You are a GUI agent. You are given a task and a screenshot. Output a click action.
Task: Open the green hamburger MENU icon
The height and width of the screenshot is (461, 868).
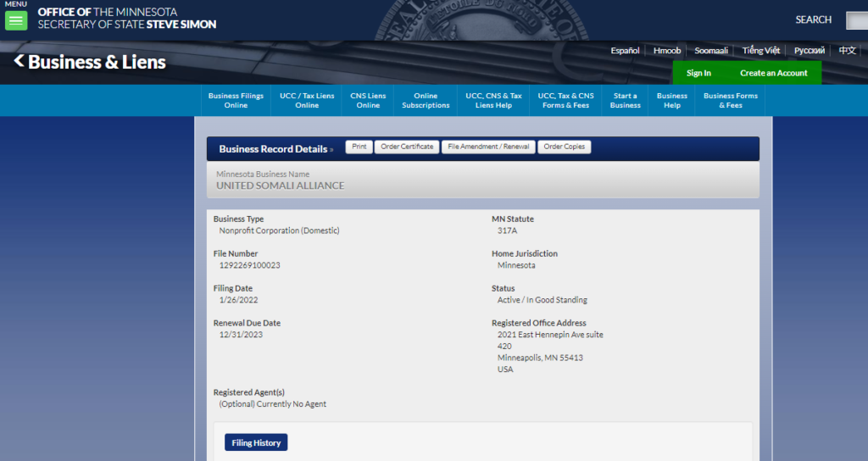click(x=16, y=21)
